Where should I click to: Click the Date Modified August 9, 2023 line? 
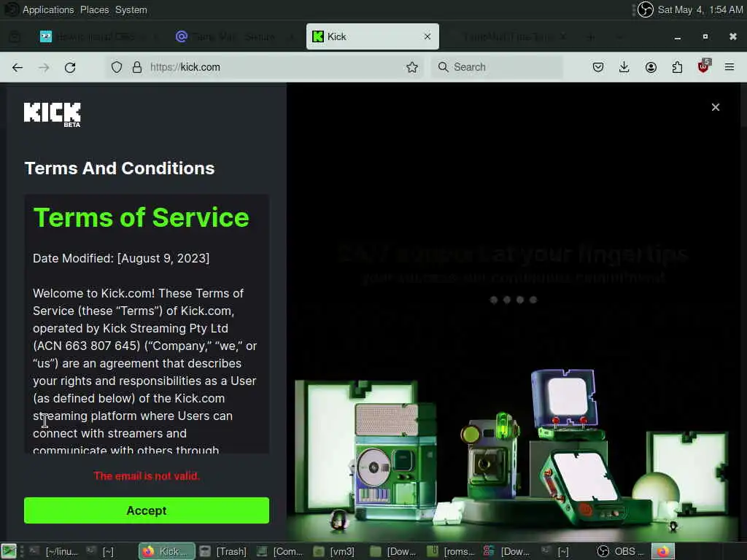(121, 258)
